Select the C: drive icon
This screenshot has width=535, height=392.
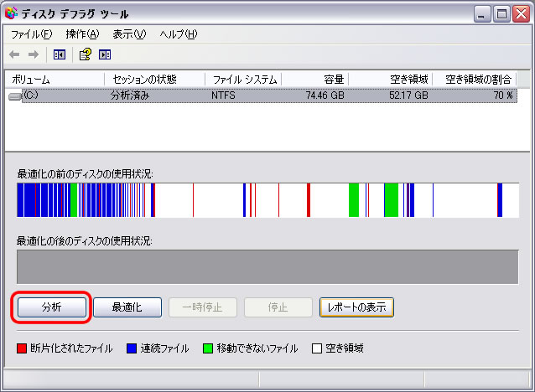(15, 96)
